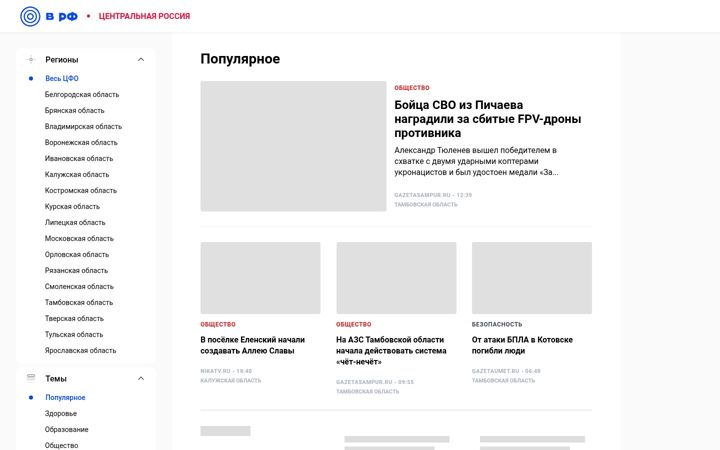Click Калужская область label under Еленский article
Image resolution: width=720 pixels, height=450 pixels.
[231, 381]
